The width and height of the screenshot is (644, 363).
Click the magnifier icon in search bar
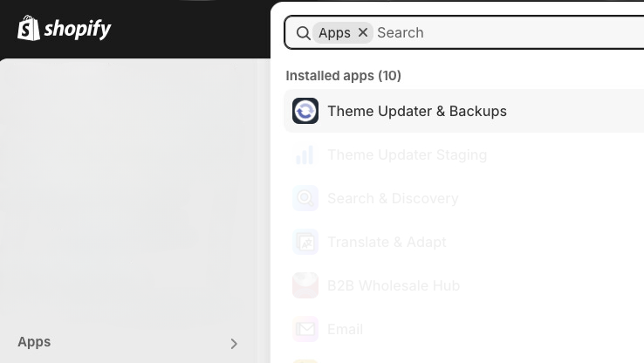click(303, 33)
